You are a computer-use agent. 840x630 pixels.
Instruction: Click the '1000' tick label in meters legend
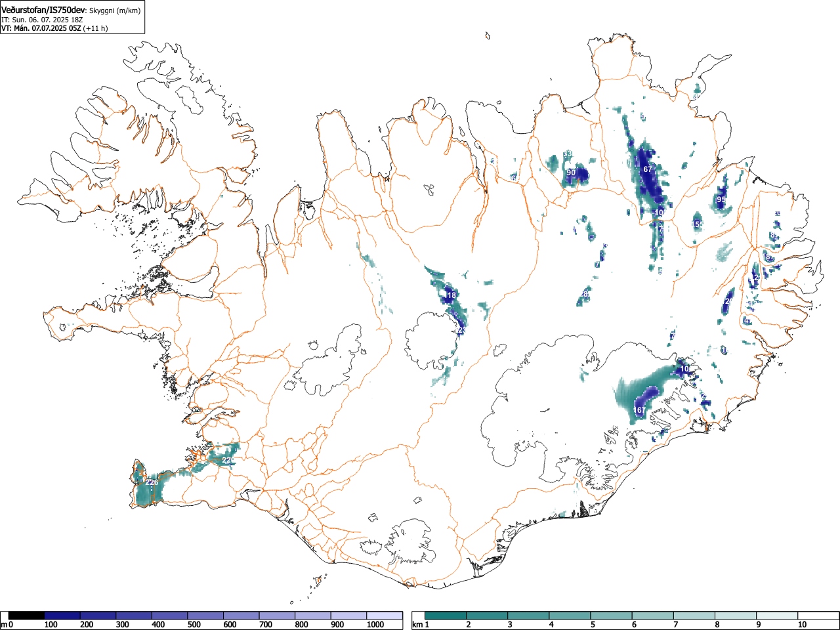coord(375,625)
